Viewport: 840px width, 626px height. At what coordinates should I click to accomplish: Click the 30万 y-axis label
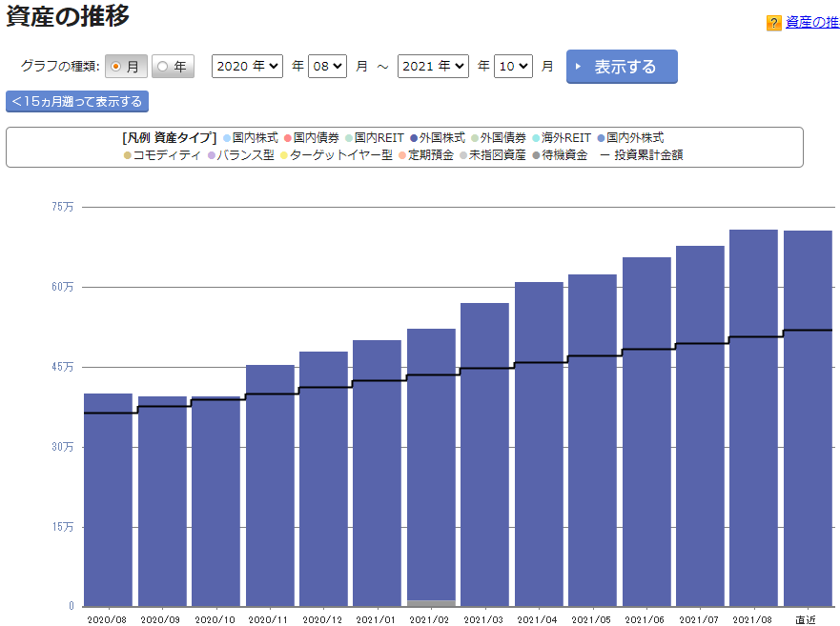pos(63,447)
